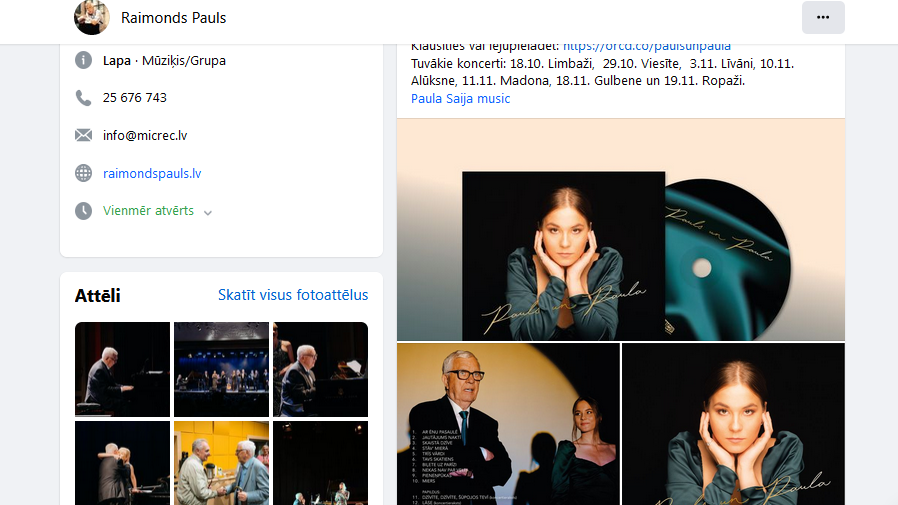The image size is (898, 505).
Task: Click the Raimonds Pauls page name
Action: tap(173, 18)
